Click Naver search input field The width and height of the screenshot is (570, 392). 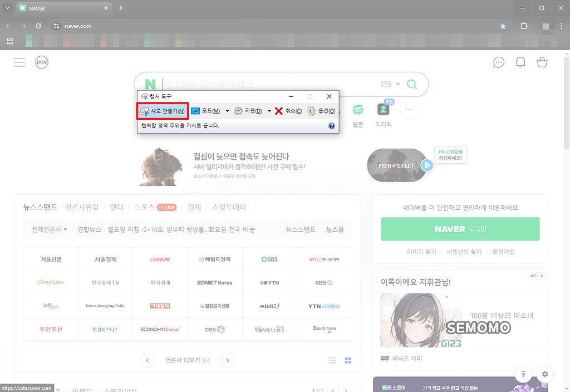coord(269,85)
